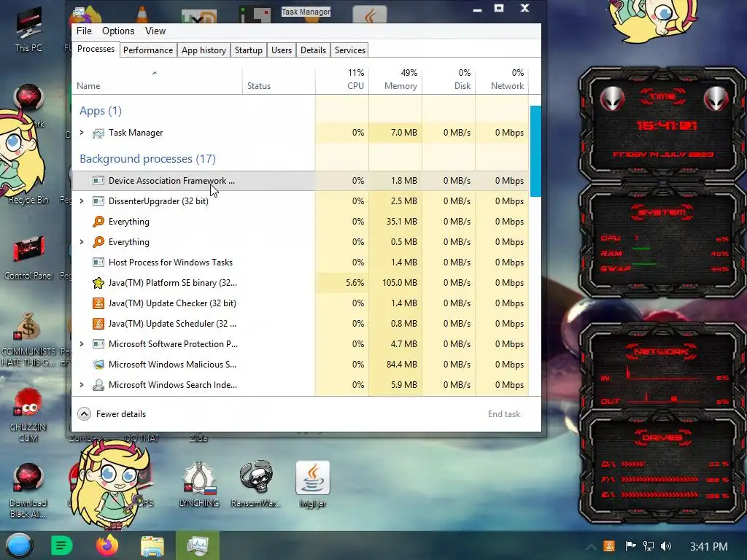Click the Microsoft Windows Malicious Software icon
This screenshot has height=560, width=747.
tap(98, 365)
